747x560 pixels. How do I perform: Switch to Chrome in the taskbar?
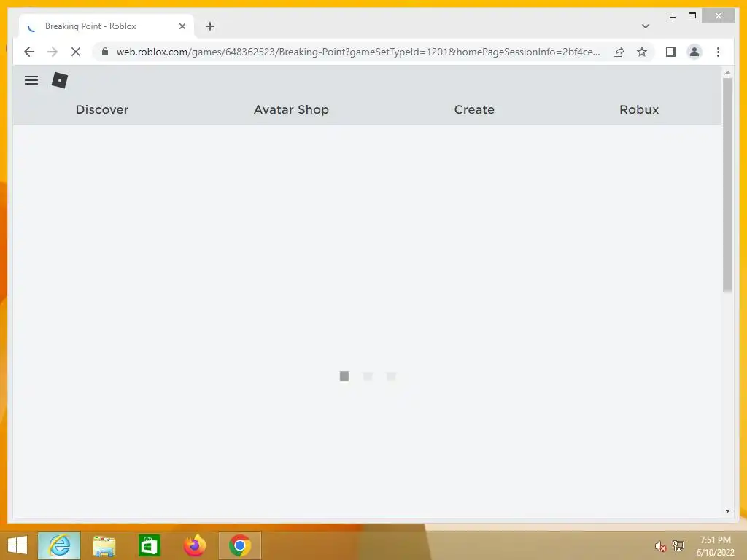[x=239, y=545]
